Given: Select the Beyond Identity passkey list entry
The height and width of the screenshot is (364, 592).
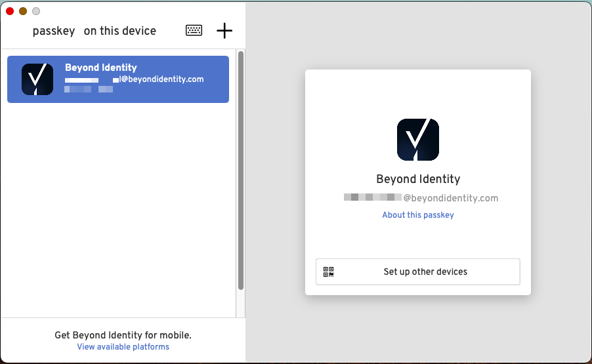Looking at the screenshot, I should 118,79.
